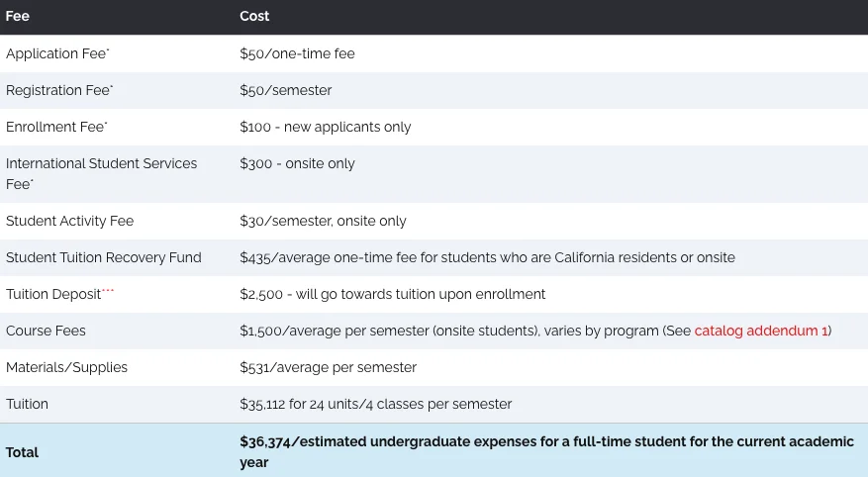Open the catalog addendum 1 link
Image resolution: width=868 pixels, height=477 pixels.
coord(760,331)
